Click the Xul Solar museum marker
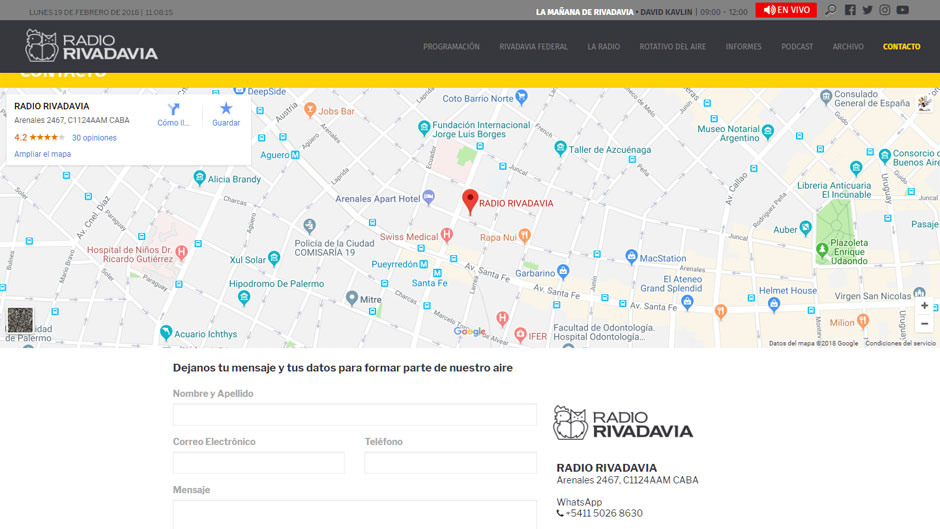 (274, 259)
